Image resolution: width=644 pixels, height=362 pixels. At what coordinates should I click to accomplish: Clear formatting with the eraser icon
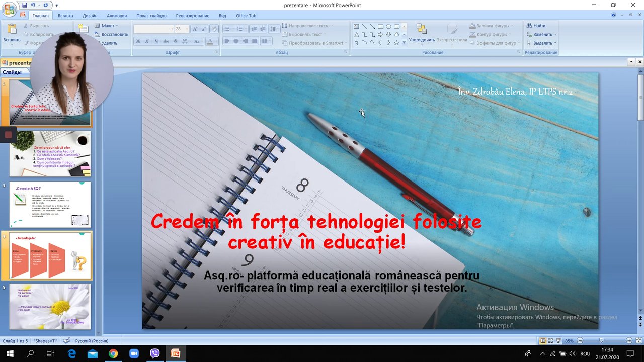click(x=214, y=29)
